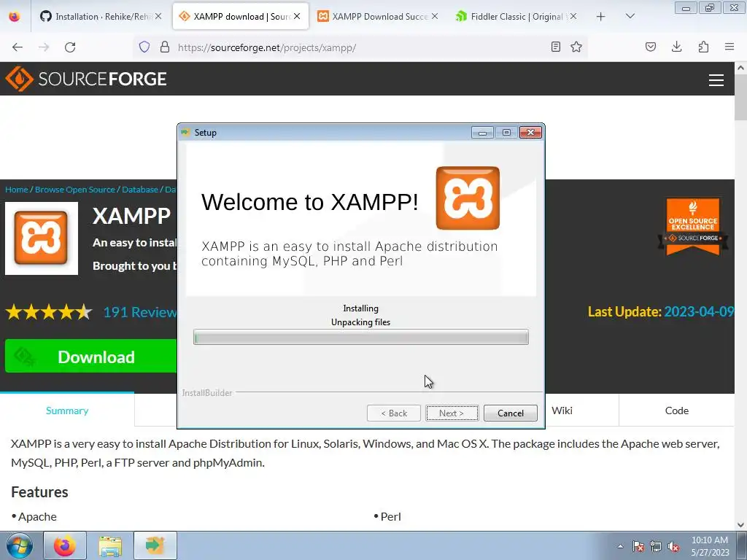Click the Firefox logo icon left of tabs

(15, 16)
